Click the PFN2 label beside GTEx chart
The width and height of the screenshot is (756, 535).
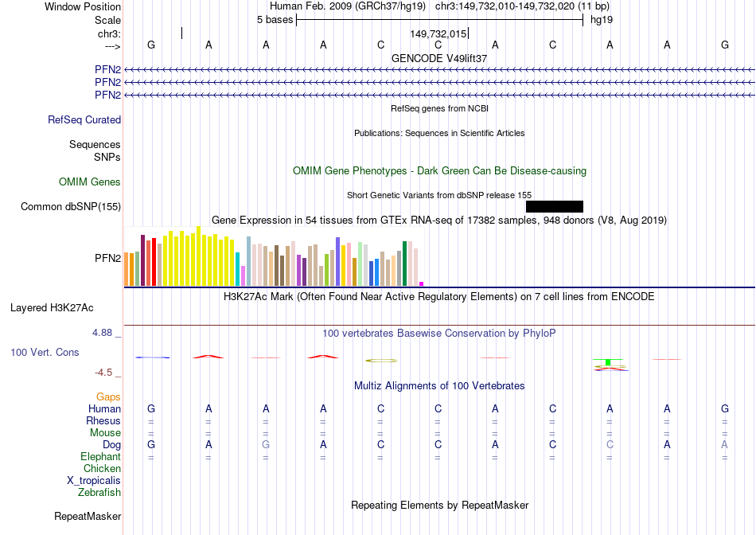pos(108,258)
